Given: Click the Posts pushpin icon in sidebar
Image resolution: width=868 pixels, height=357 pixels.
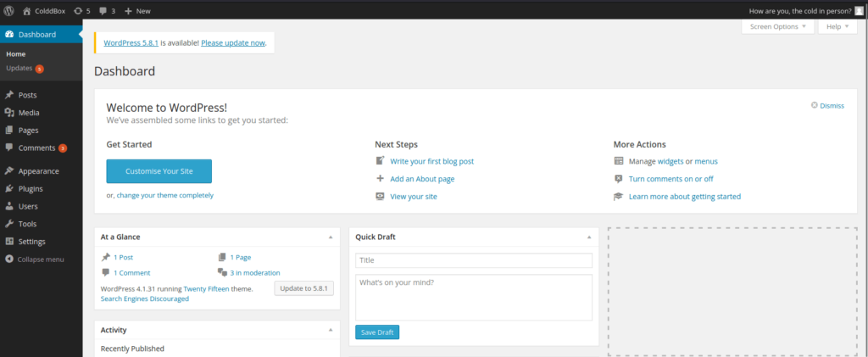Looking at the screenshot, I should click(8, 95).
